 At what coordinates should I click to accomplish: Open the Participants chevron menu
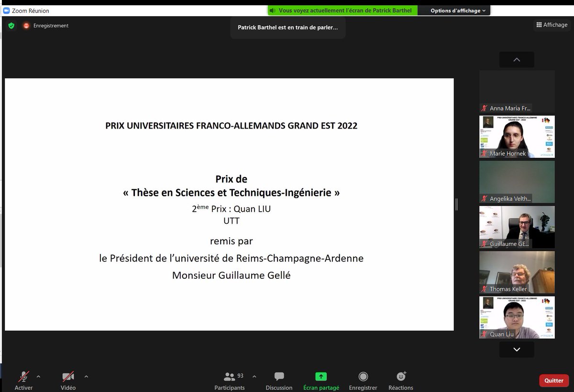click(254, 377)
